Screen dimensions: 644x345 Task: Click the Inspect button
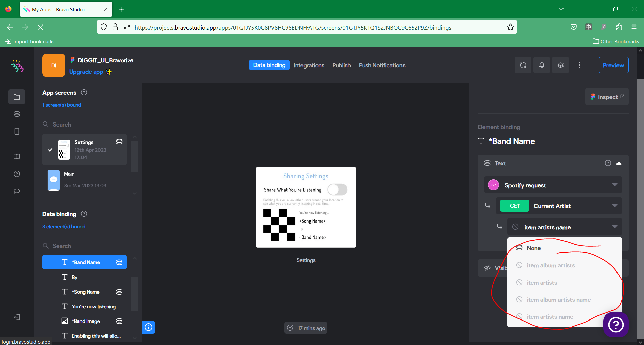pyautogui.click(x=607, y=97)
